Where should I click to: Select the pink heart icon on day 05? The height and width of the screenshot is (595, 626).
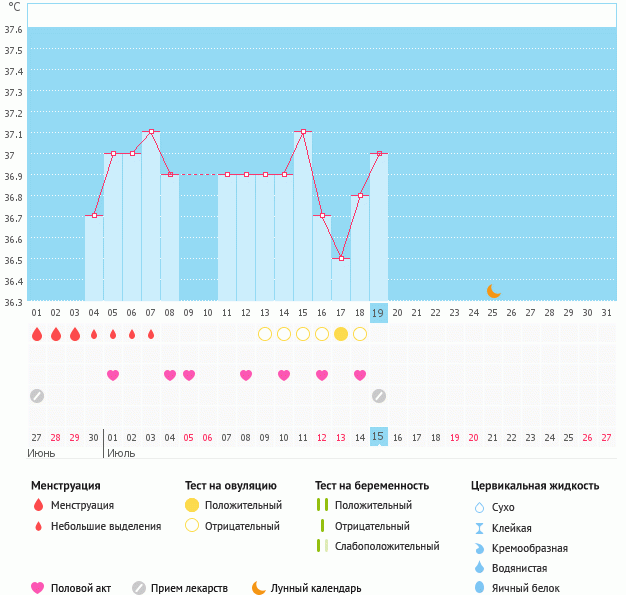point(113,375)
